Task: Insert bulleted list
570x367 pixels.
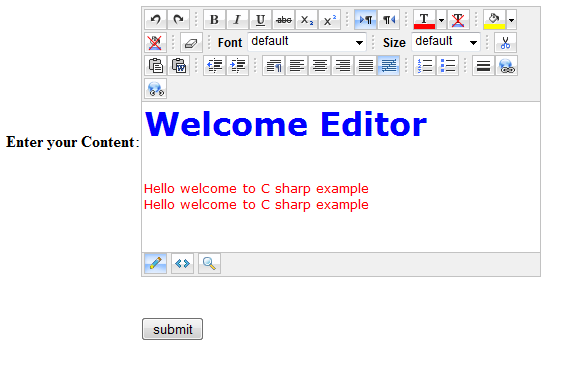Action: pos(447,66)
